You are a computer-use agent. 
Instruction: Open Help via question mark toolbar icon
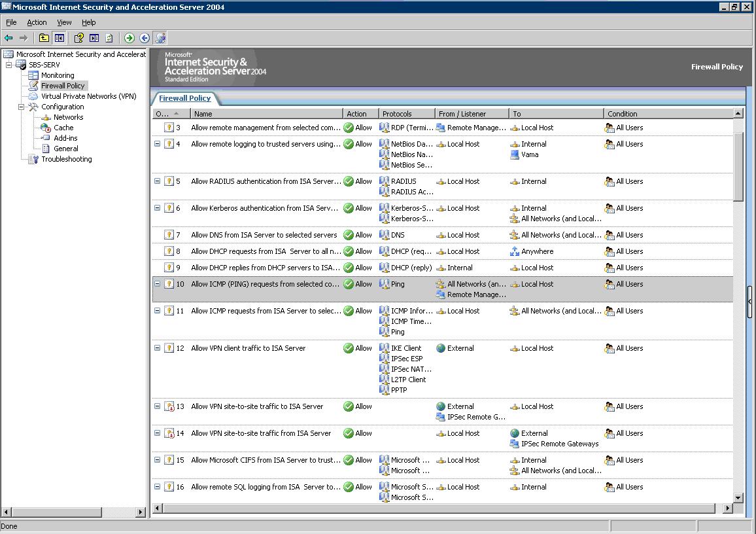pyautogui.click(x=79, y=37)
